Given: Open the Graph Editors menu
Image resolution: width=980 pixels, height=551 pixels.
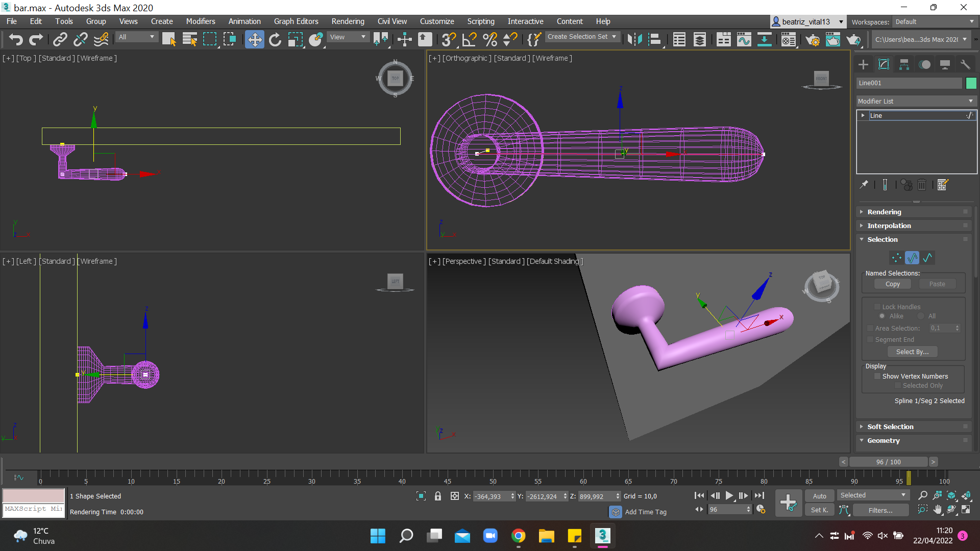Looking at the screenshot, I should pos(296,21).
